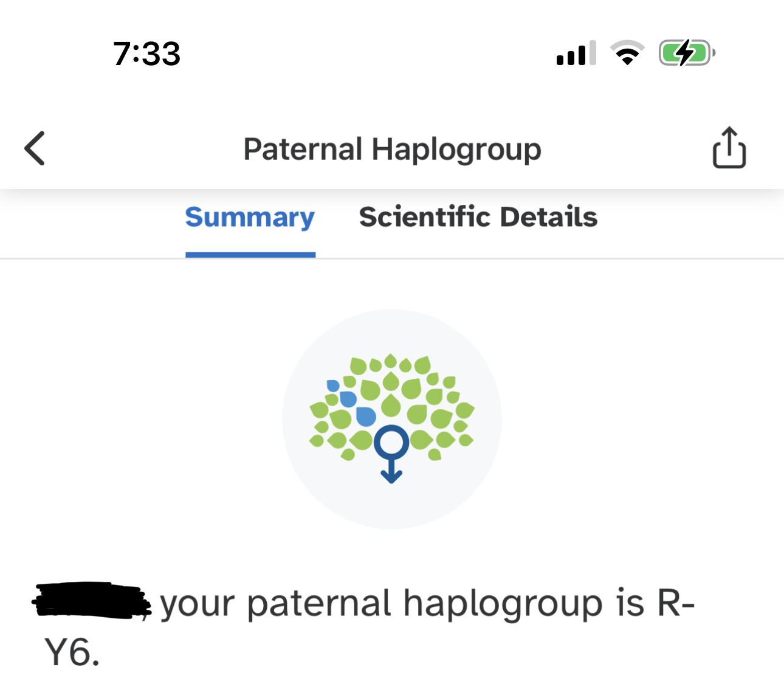Go back using the left chevron
Image resolution: width=784 pixels, height=698 pixels.
(35, 148)
